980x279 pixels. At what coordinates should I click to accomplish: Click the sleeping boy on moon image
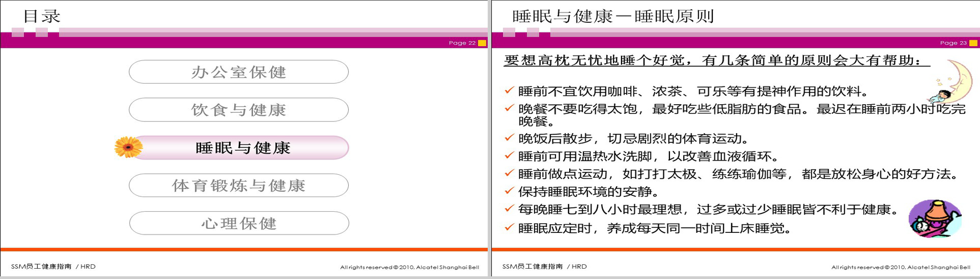pyautogui.click(x=950, y=81)
